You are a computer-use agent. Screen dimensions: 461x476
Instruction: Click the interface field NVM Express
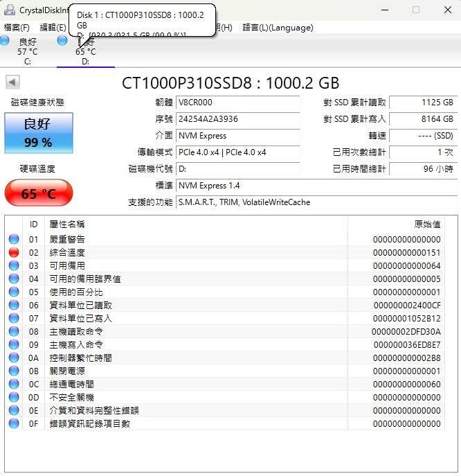point(238,136)
